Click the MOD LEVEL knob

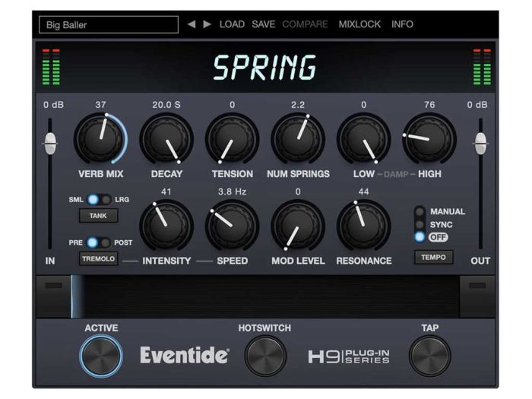tap(298, 226)
